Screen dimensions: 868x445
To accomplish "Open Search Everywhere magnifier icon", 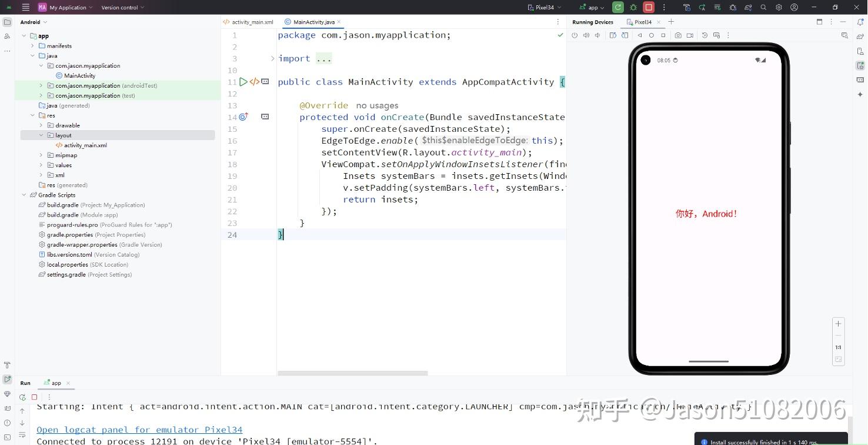I will pyautogui.click(x=763, y=7).
